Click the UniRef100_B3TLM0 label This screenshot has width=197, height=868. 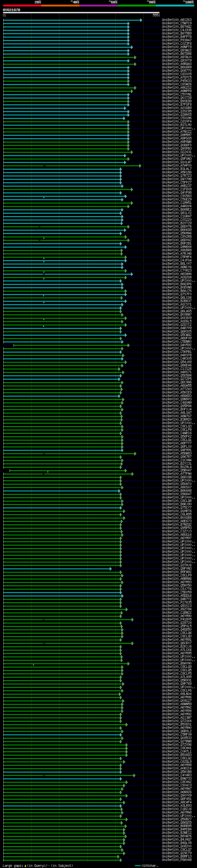pyautogui.click(x=177, y=125)
